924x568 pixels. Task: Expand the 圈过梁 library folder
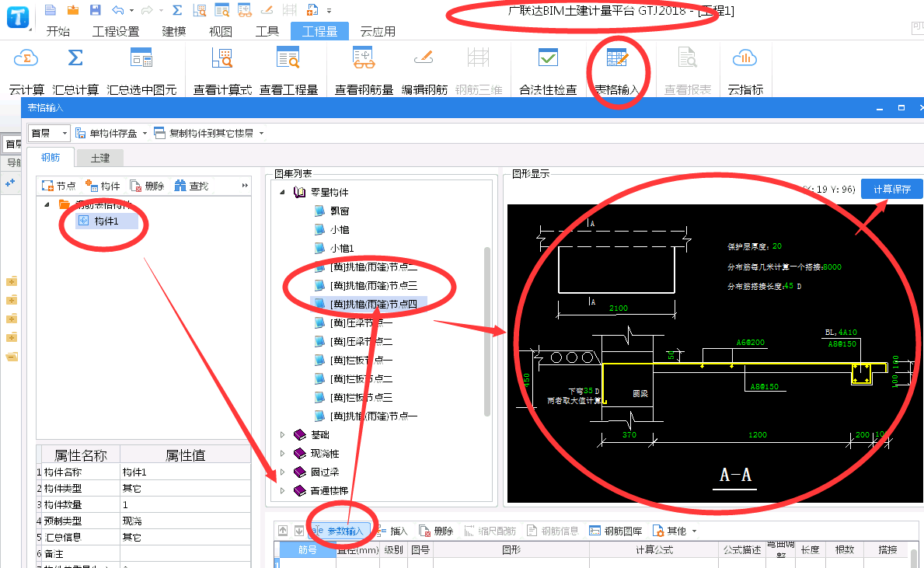282,472
